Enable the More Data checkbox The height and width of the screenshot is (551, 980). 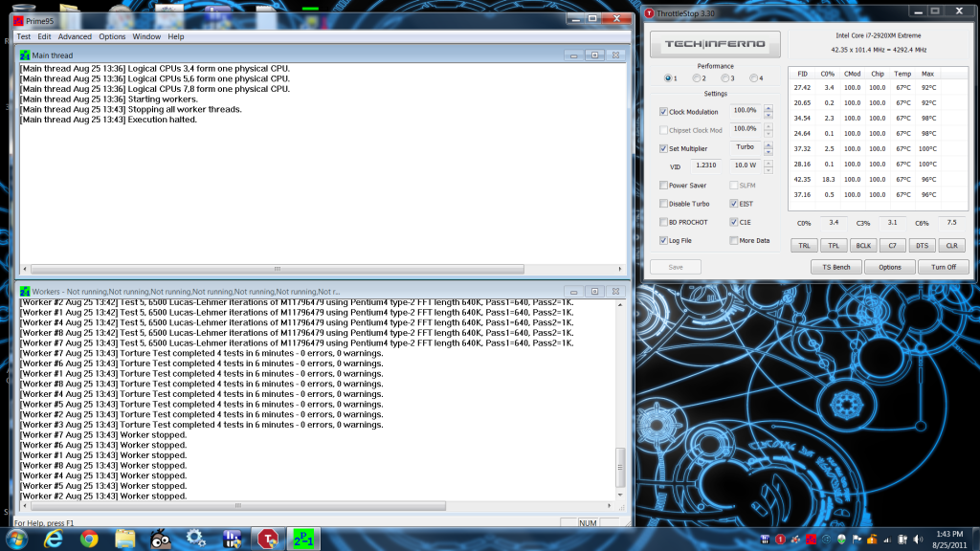[734, 240]
